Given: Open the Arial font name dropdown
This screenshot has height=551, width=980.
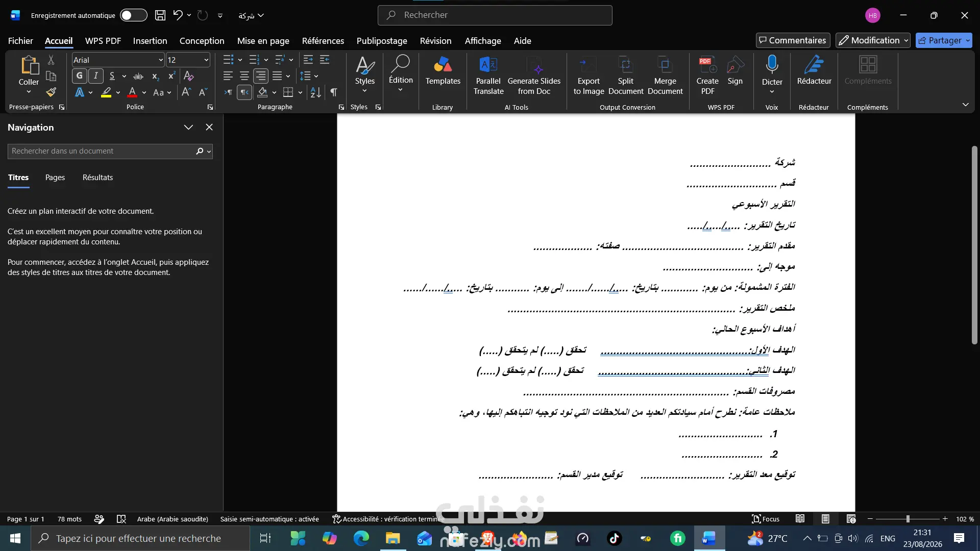Looking at the screenshot, I should click(161, 60).
